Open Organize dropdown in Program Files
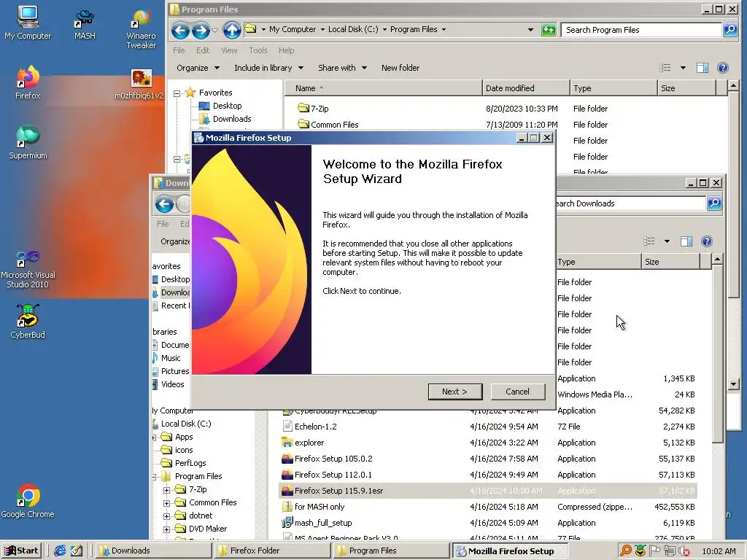Screen dimensions: 747x560 click(x=198, y=68)
